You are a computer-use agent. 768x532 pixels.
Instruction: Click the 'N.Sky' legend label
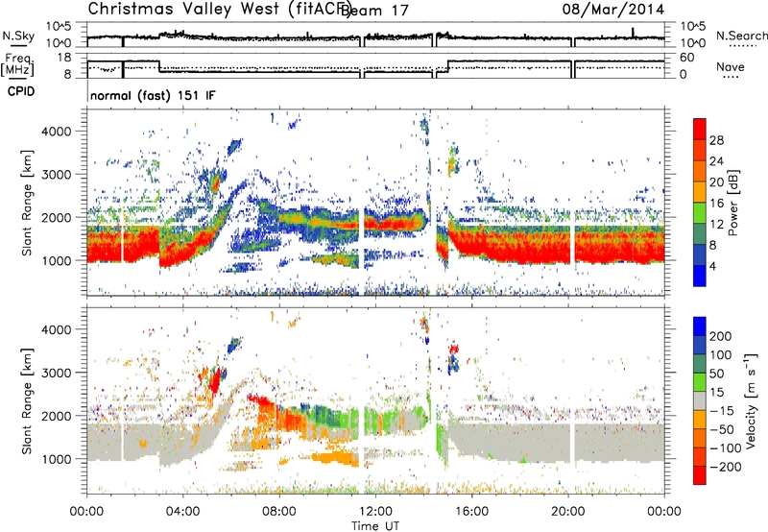pos(18,36)
